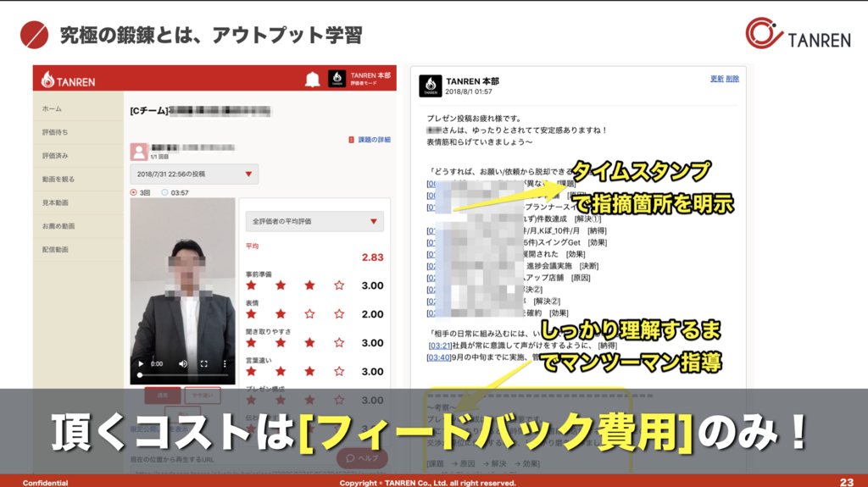Open the notification bell in the header

[312, 80]
